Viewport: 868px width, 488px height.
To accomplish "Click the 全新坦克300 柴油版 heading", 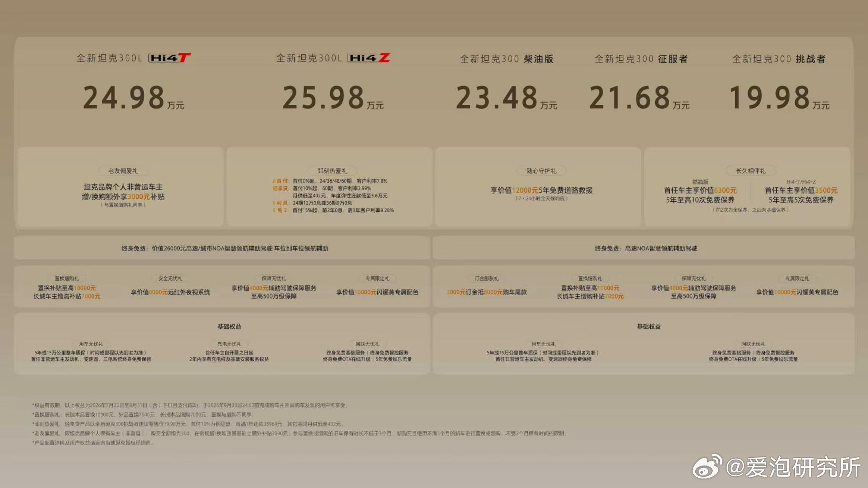I will pos(507,59).
